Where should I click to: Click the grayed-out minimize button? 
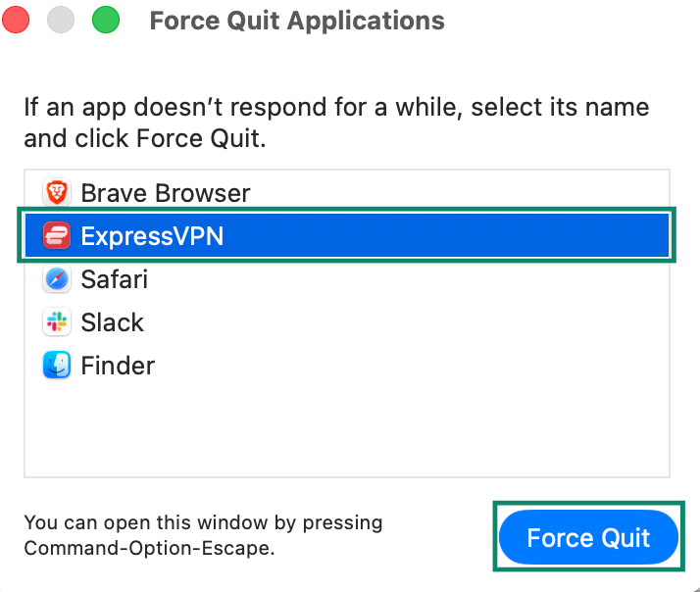coord(61,20)
